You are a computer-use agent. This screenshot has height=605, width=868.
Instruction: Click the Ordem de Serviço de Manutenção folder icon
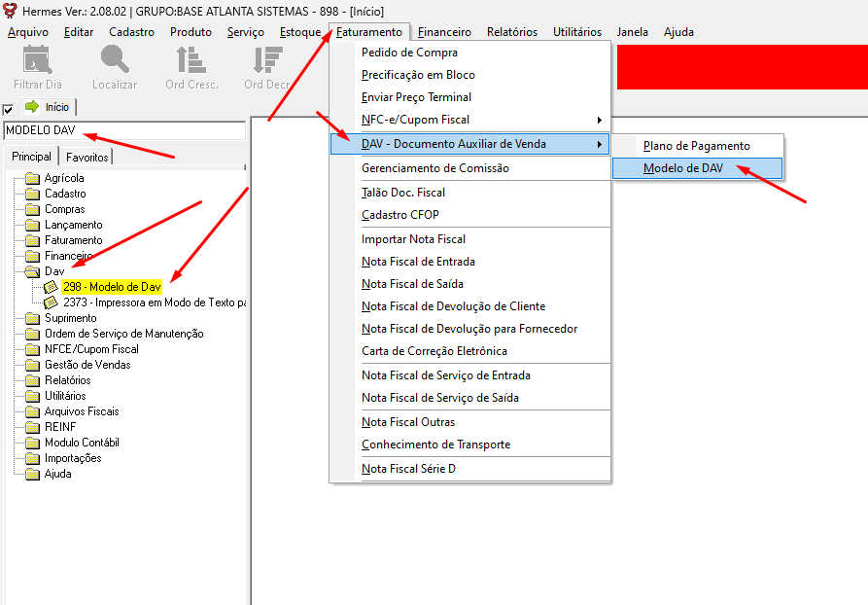pyautogui.click(x=33, y=334)
